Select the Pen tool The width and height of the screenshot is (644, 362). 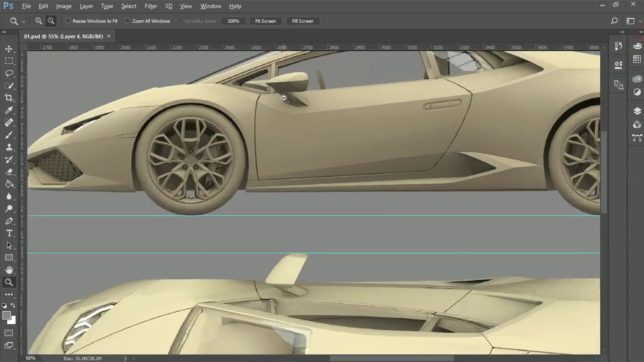click(x=9, y=221)
